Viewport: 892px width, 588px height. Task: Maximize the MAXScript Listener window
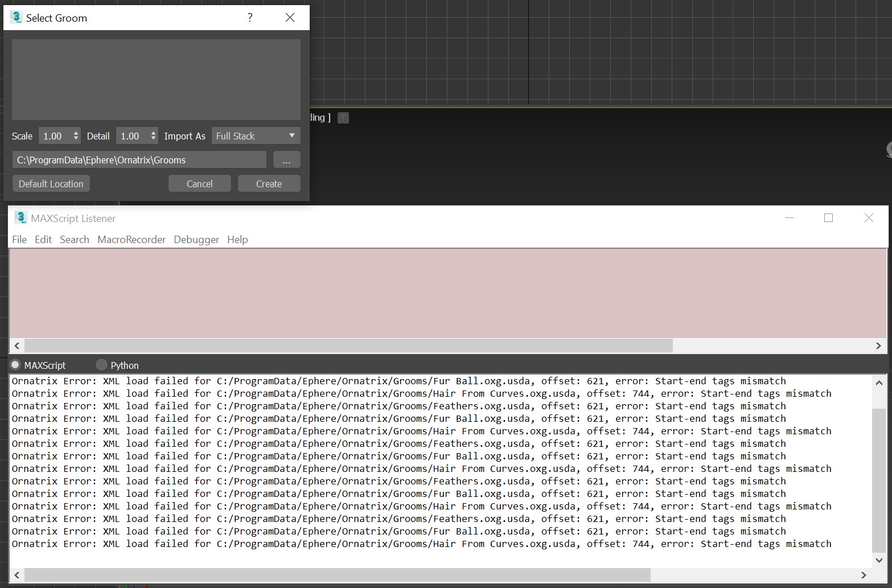828,218
